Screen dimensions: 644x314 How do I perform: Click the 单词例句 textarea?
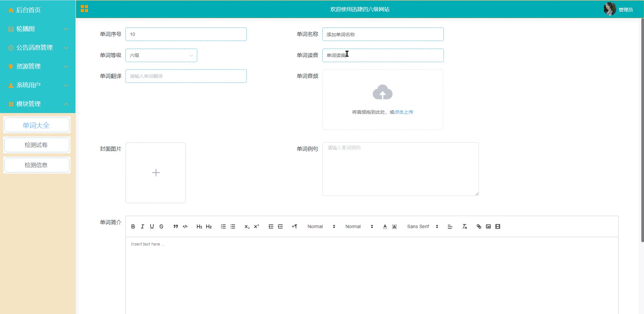point(400,169)
